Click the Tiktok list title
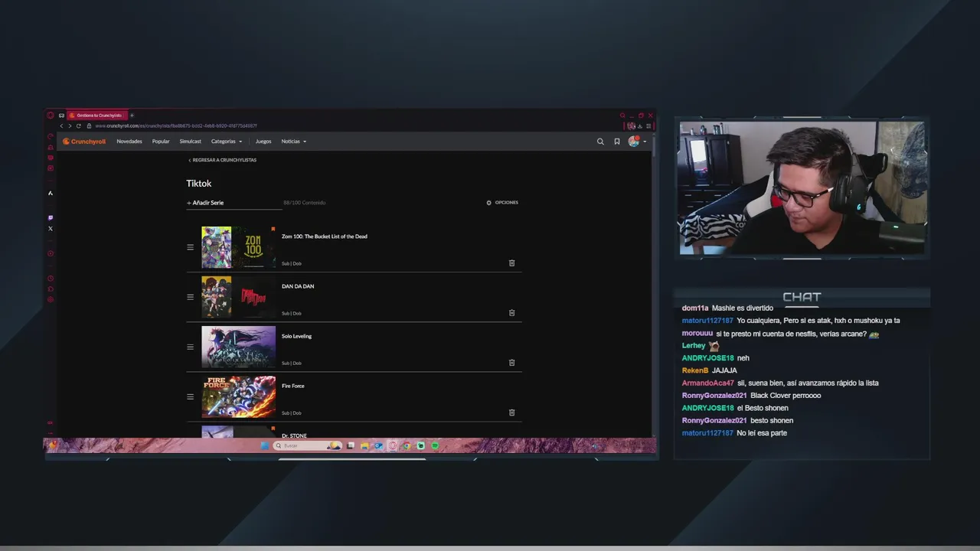 199,184
